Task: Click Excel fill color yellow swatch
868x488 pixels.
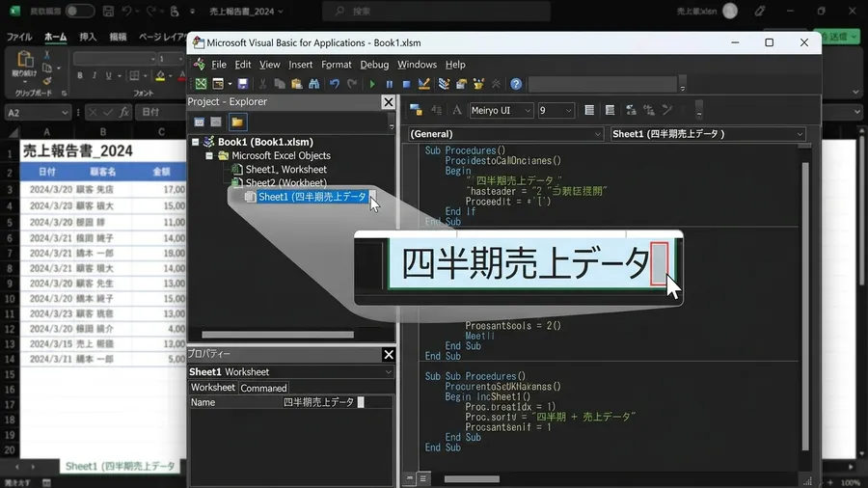Action: tap(160, 76)
